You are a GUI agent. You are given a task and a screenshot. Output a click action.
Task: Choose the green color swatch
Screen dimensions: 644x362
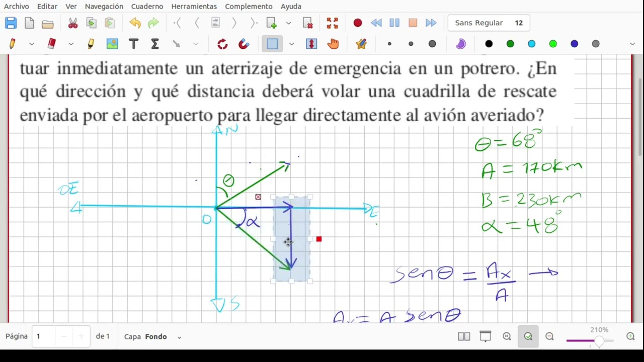coord(510,44)
